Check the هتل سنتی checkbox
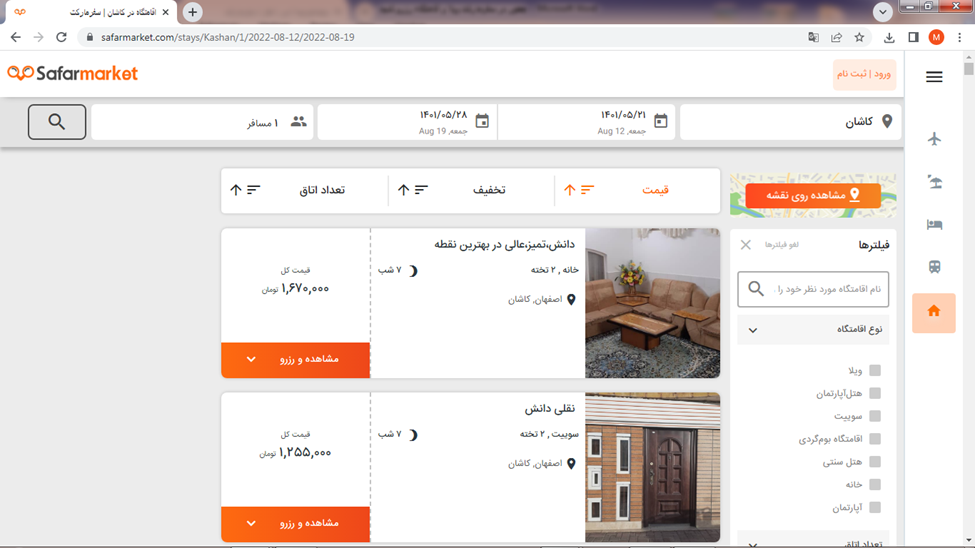Image resolution: width=975 pixels, height=548 pixels. [875, 462]
